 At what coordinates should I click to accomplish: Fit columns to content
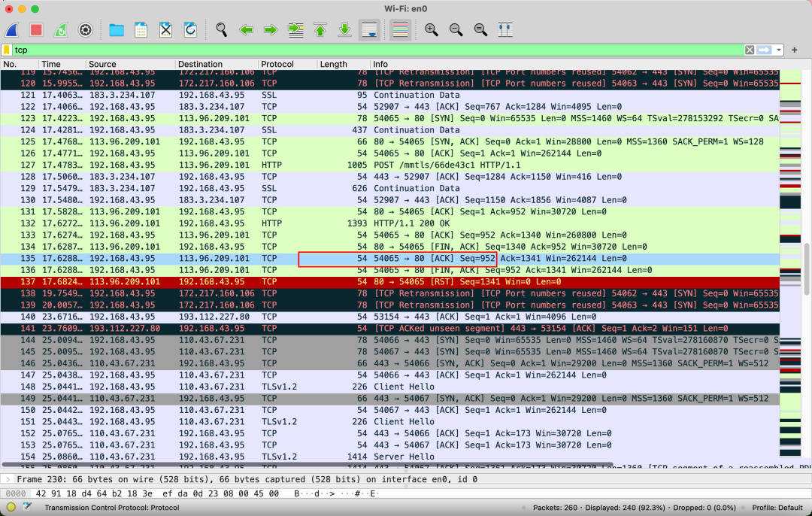[x=505, y=30]
